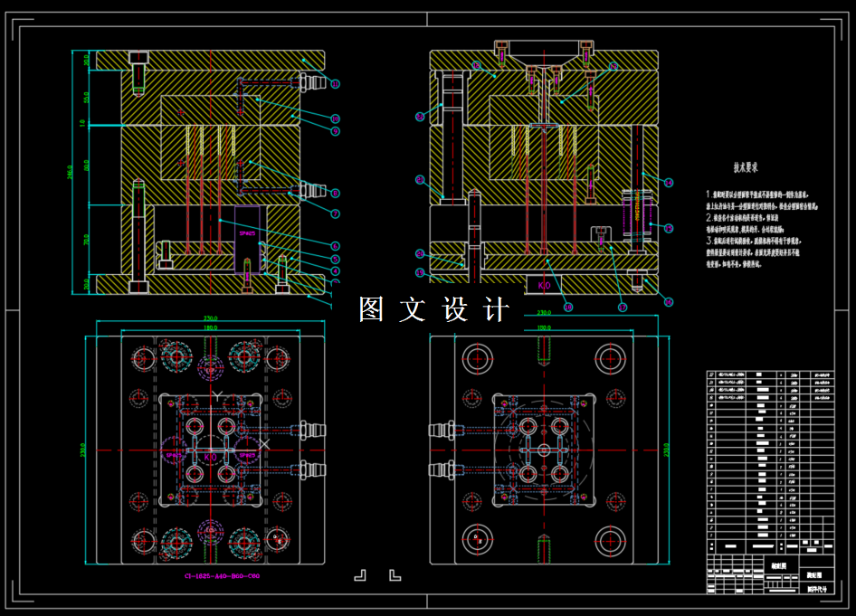Select part balloon 22 beside the guide bushing
Image resolution: width=856 pixels, height=616 pixels.
[x=420, y=117]
